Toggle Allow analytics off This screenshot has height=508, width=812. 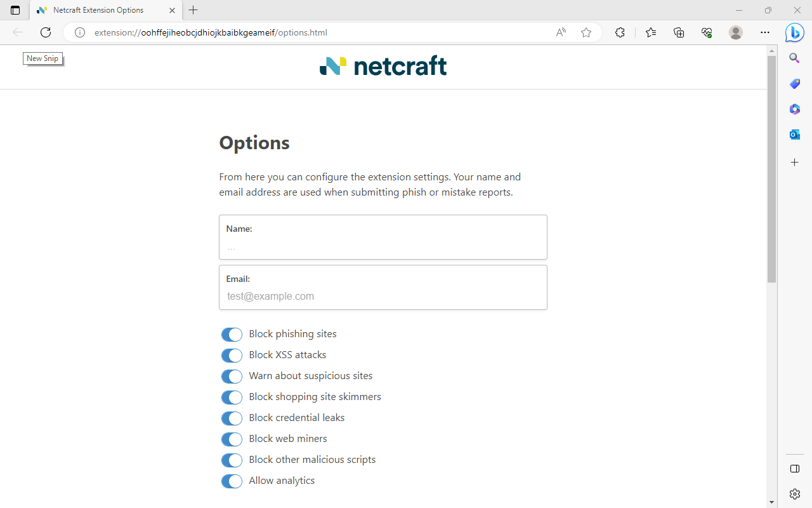tap(232, 481)
